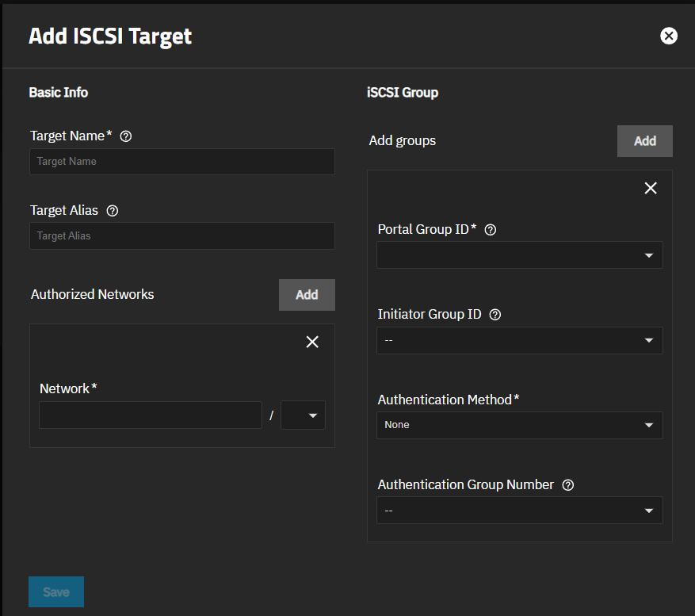
Task: Open the subnet mask dropdown beside Network field
Action: (303, 415)
